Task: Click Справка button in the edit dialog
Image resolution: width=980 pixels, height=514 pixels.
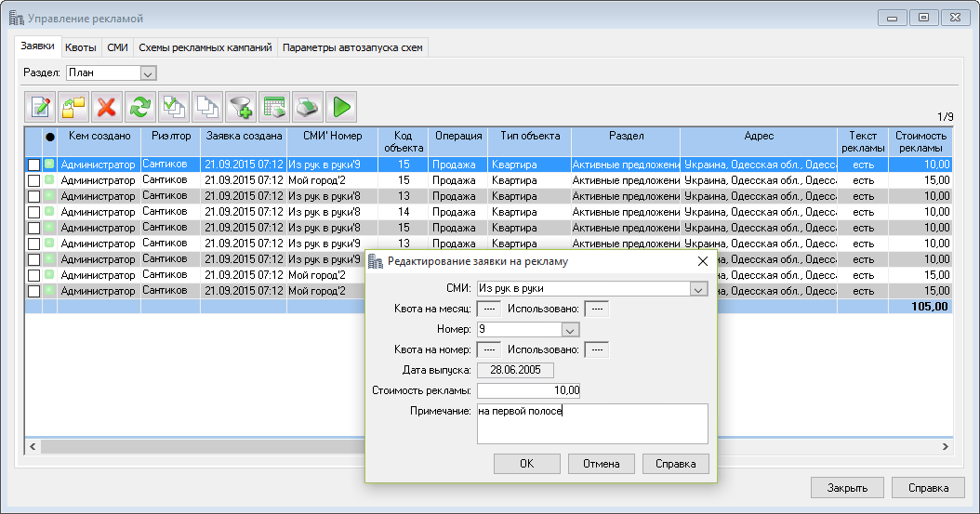Action: (x=676, y=464)
